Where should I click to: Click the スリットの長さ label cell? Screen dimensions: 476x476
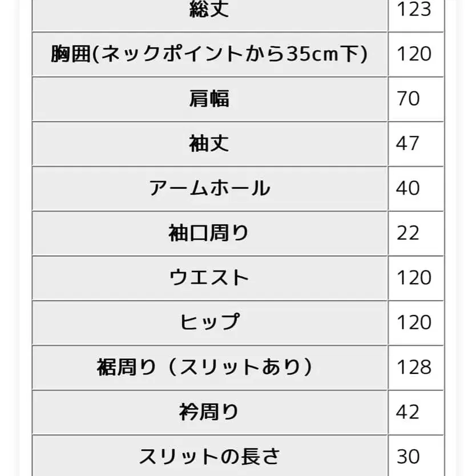pos(210,455)
